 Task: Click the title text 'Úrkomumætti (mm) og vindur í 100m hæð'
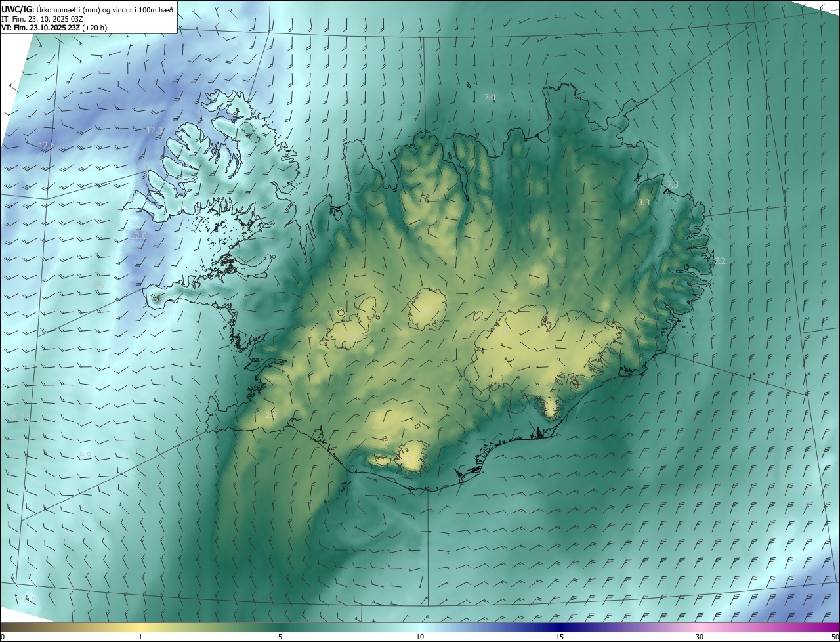(104, 9)
